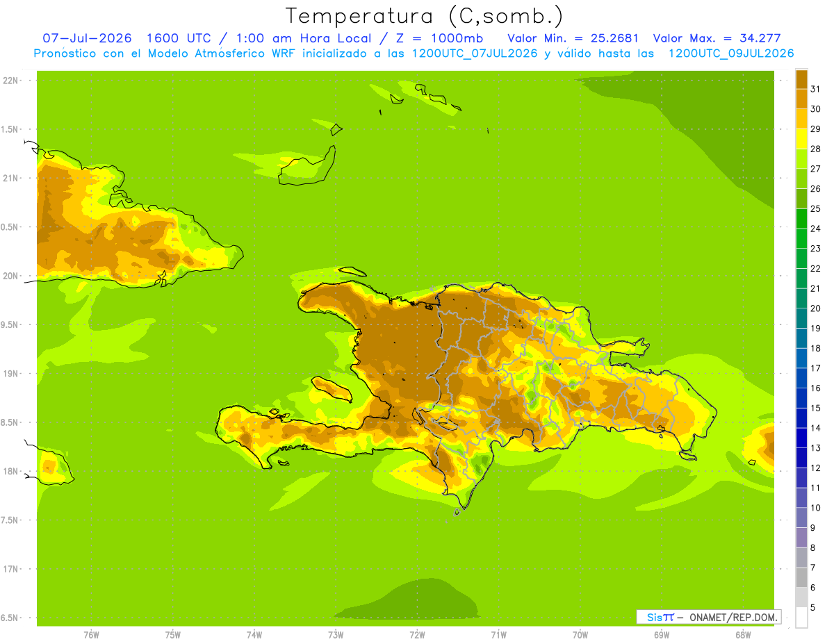
Task: Click the "20N" latitude label
Action: click(x=10, y=276)
